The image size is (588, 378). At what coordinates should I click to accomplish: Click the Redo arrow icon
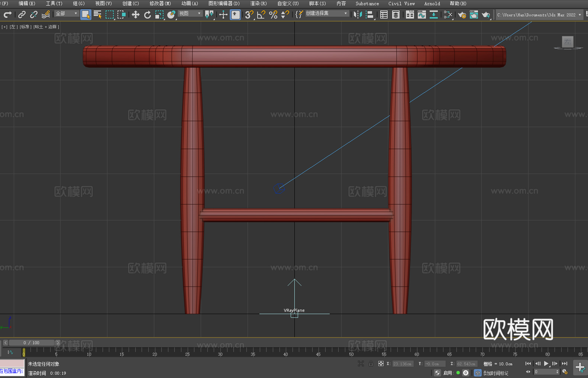(x=7, y=14)
